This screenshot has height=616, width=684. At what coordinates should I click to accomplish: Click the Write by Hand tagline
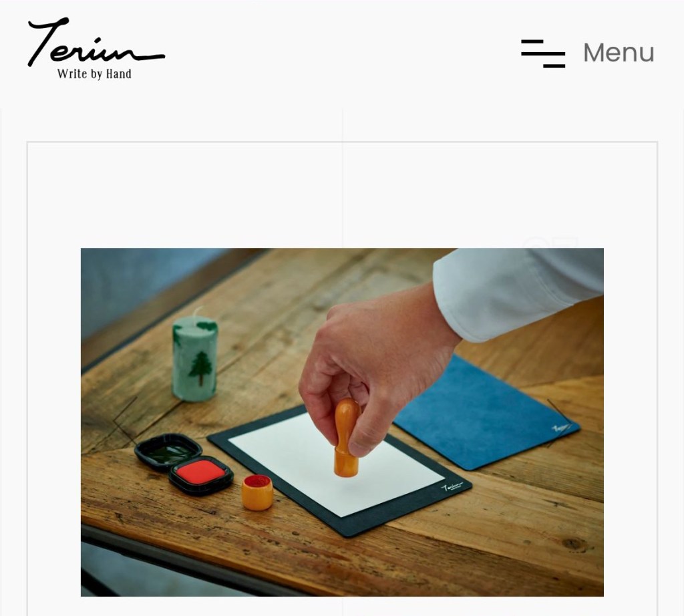[94, 73]
